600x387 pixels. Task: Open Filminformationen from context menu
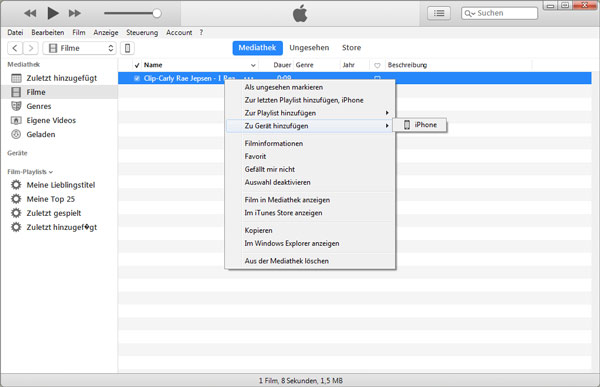click(310, 144)
